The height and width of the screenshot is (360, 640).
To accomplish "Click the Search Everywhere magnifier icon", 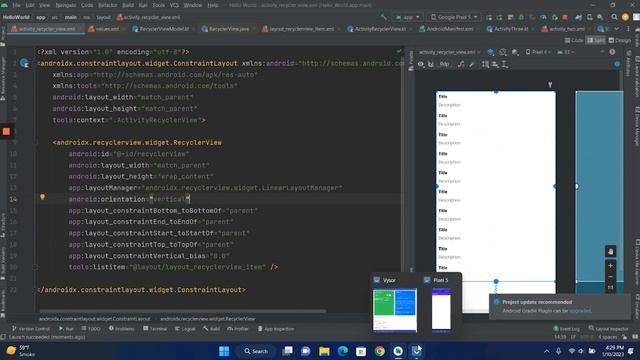I will (614, 17).
